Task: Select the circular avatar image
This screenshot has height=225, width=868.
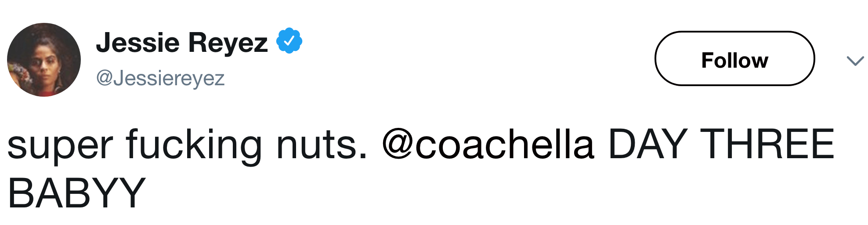Action: click(44, 60)
